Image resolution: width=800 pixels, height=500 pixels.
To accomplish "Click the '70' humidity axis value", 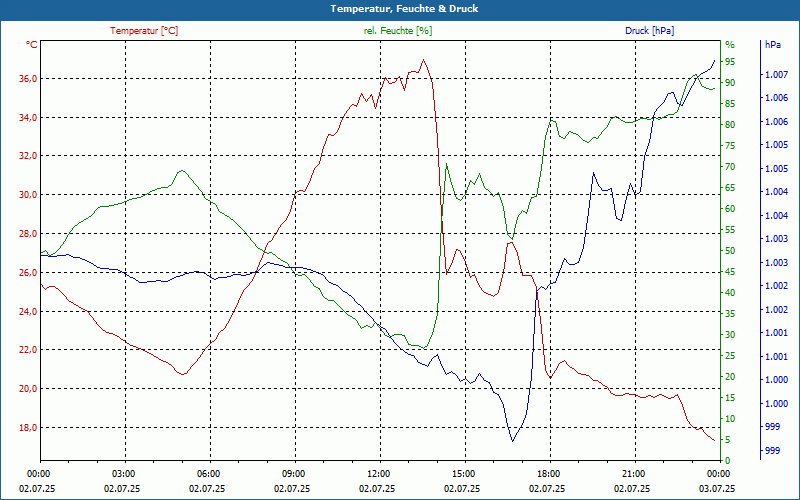I will (x=730, y=167).
